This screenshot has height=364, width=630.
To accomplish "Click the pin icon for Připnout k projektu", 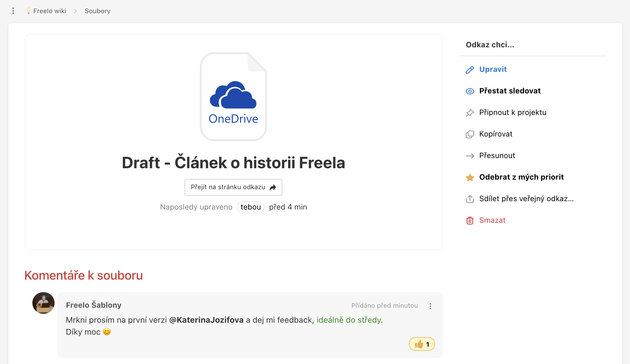I will tap(470, 113).
